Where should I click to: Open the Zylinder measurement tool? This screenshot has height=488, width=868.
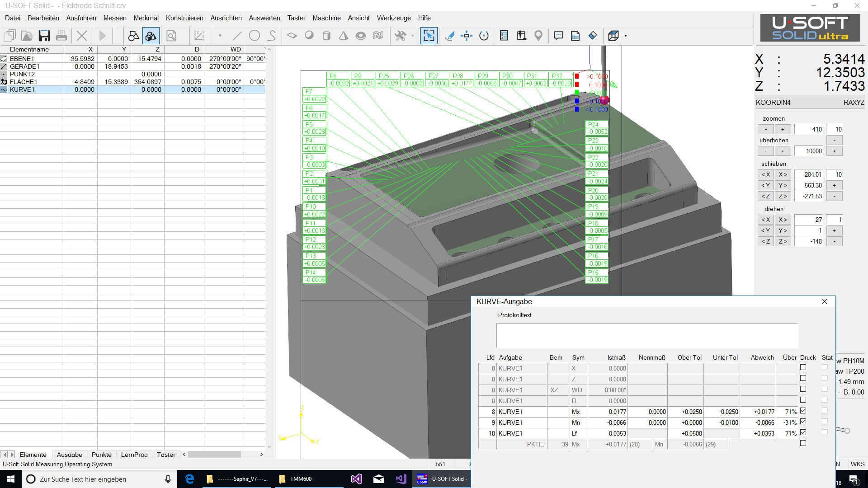(x=326, y=35)
